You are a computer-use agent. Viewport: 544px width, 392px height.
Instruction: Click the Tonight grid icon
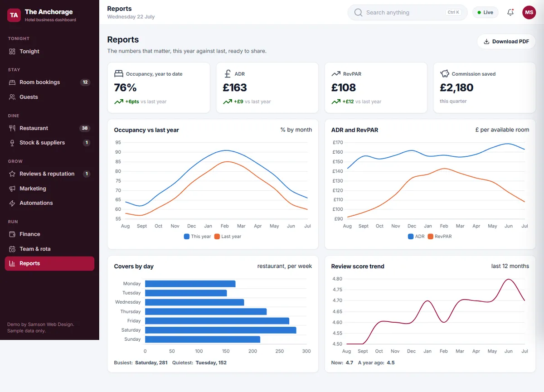pos(12,52)
